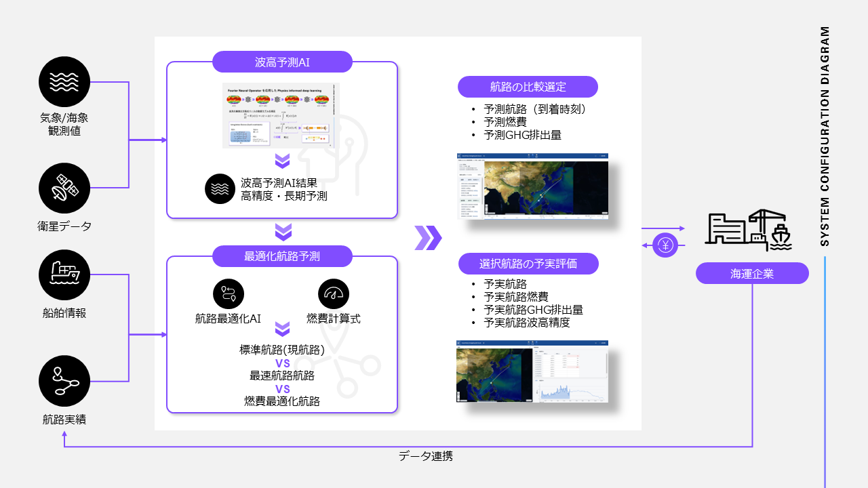Select the port and ship illustration icon
The image size is (868, 488).
pyautogui.click(x=748, y=227)
